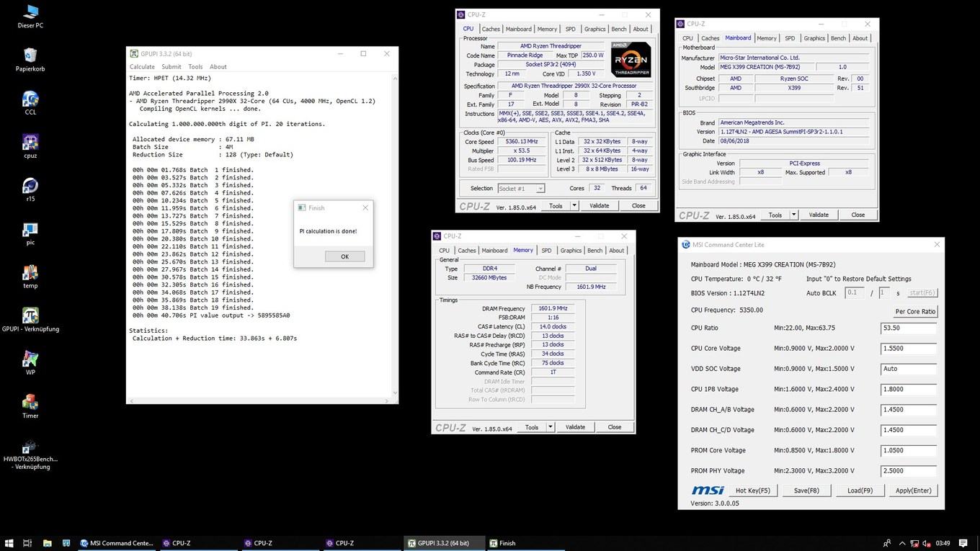Screen dimensions: 980x551
Task: Click Tools button in CPU-Z Memory window
Action: click(532, 427)
